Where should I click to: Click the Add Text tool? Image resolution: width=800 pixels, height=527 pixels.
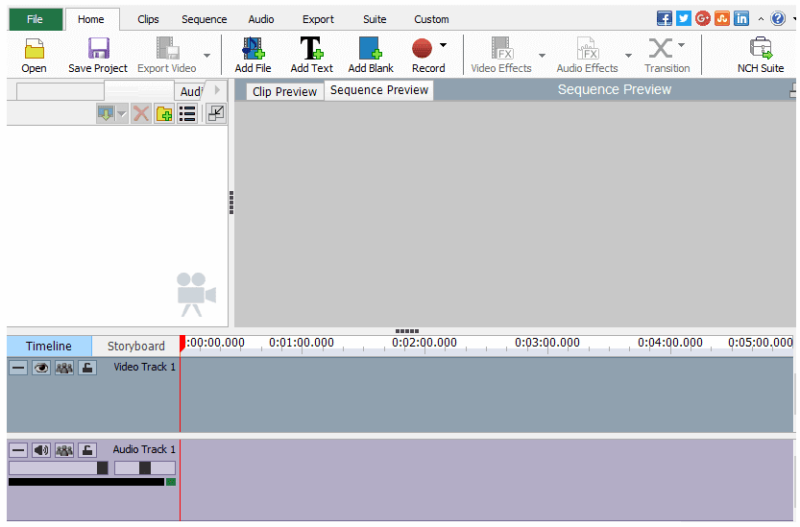pos(311,55)
